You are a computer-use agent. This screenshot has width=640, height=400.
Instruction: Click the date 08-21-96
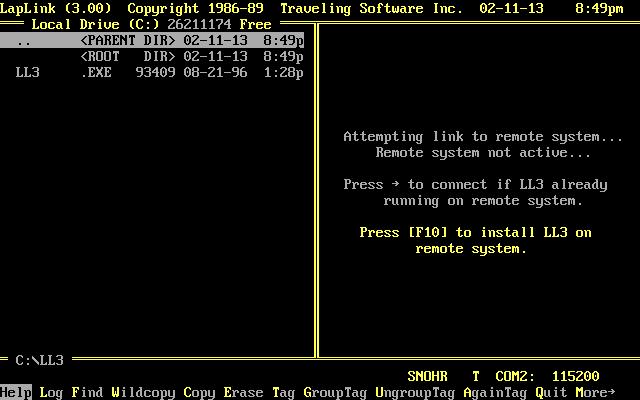point(215,72)
